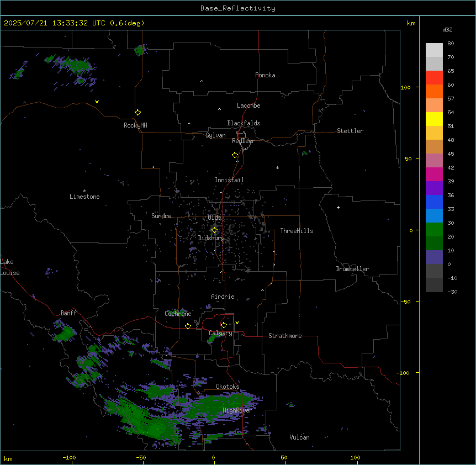Click the yellow diamond between Olds and Didsbury

(214, 230)
